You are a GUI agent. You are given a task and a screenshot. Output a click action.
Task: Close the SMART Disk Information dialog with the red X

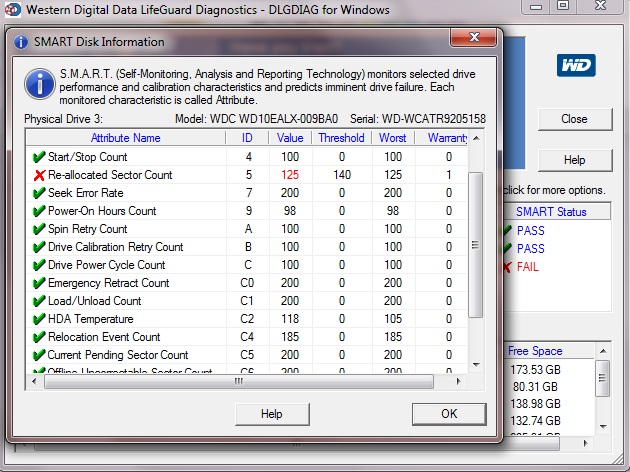(474, 37)
